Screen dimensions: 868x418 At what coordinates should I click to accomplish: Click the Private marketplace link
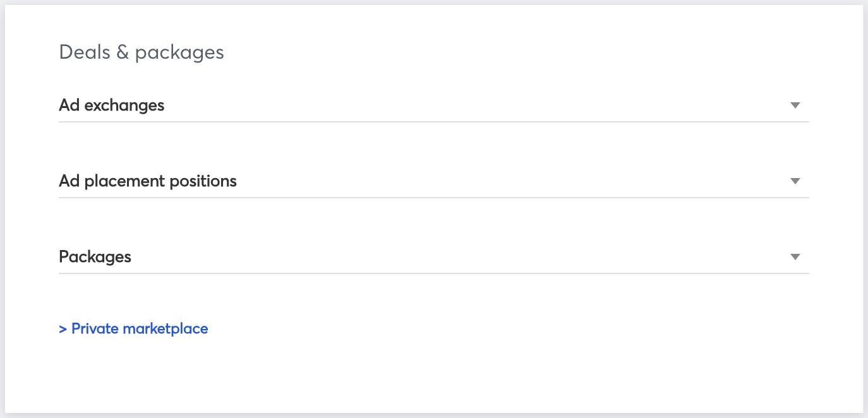point(140,329)
